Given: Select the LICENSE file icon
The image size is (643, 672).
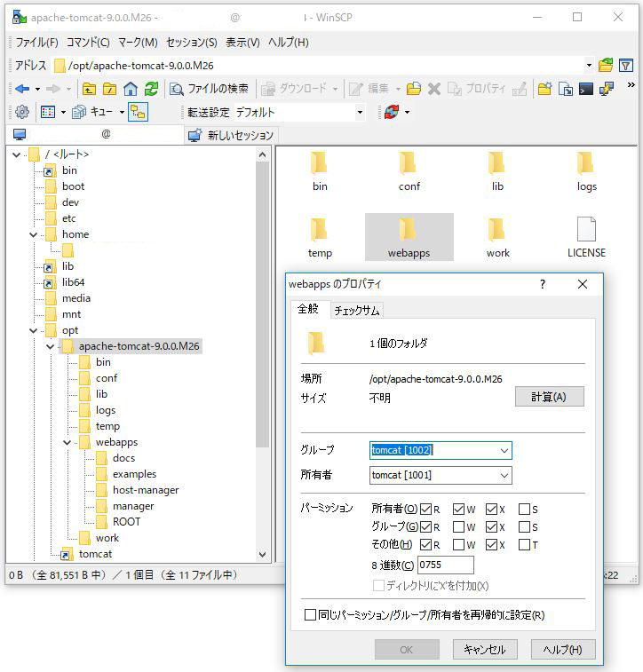Looking at the screenshot, I should (586, 229).
